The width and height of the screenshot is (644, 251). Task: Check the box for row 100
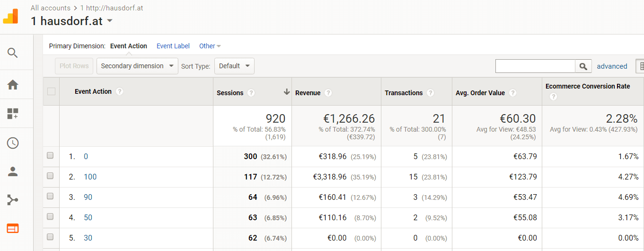[50, 176]
